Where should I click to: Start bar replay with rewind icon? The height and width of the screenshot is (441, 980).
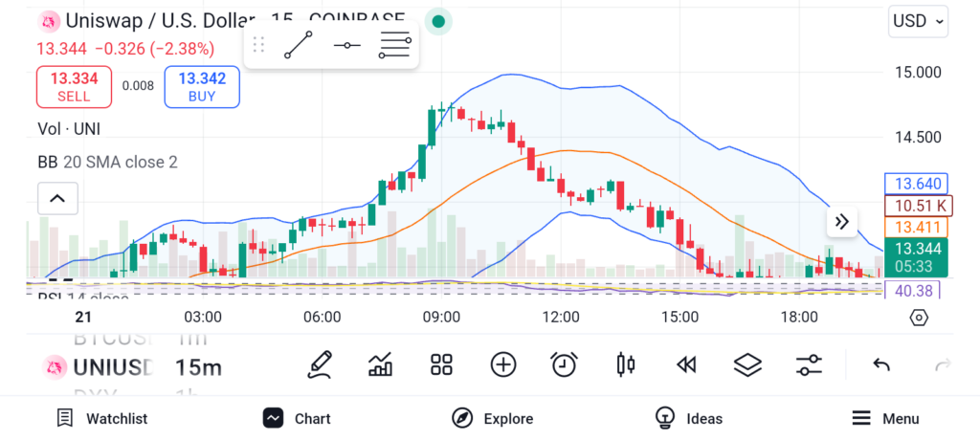pos(685,364)
